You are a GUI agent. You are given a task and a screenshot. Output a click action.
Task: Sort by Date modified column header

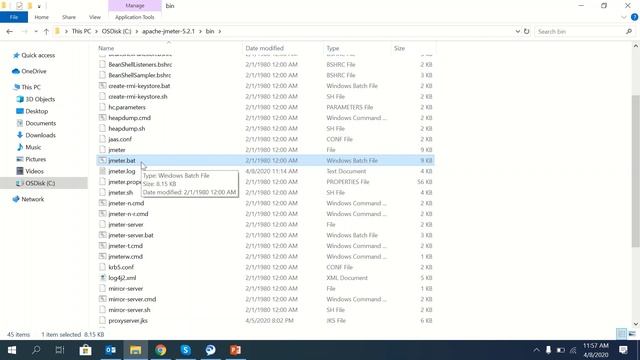point(264,48)
